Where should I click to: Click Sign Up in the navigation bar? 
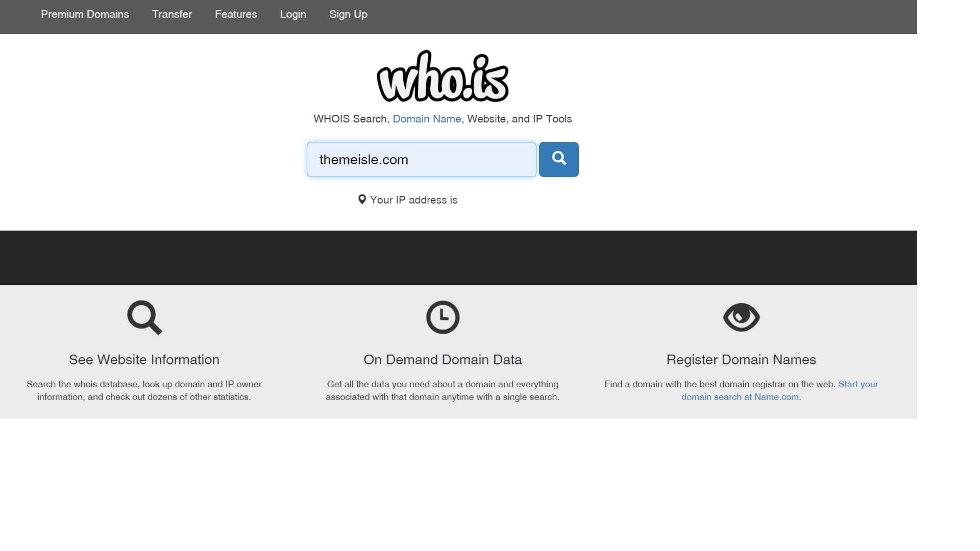[348, 14]
